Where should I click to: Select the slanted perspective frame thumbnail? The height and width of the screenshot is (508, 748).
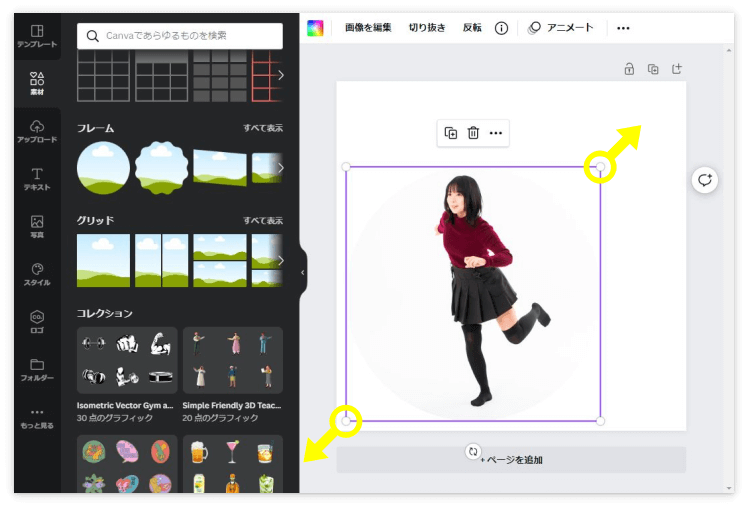coord(219,167)
